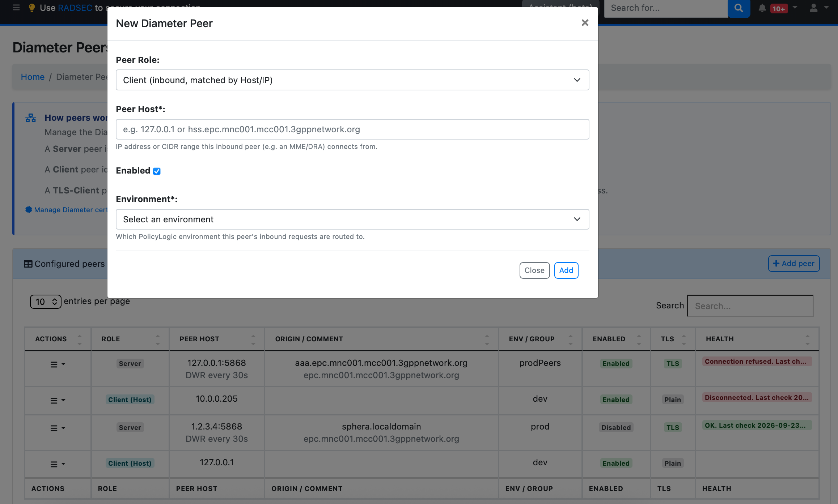Change entries per page selector

(x=46, y=302)
